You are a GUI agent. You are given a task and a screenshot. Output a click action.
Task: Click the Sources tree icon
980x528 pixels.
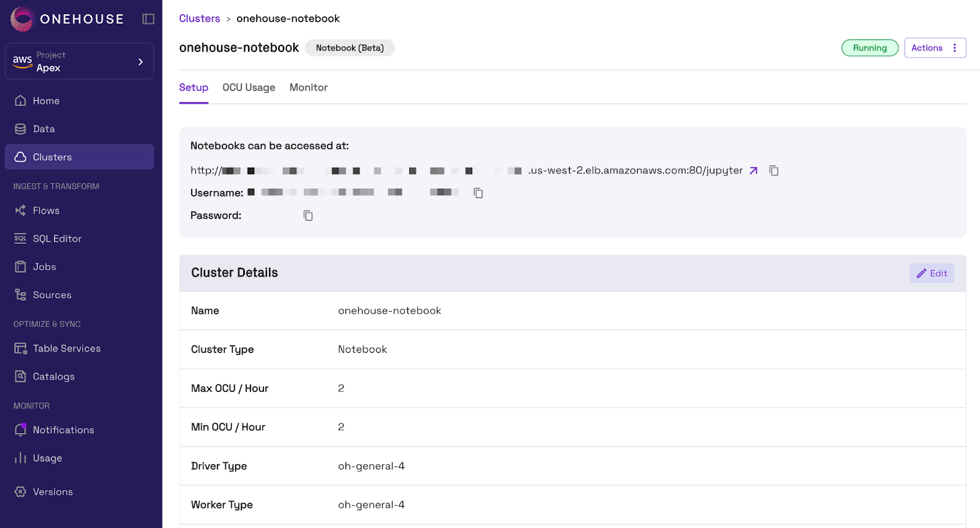pos(20,295)
